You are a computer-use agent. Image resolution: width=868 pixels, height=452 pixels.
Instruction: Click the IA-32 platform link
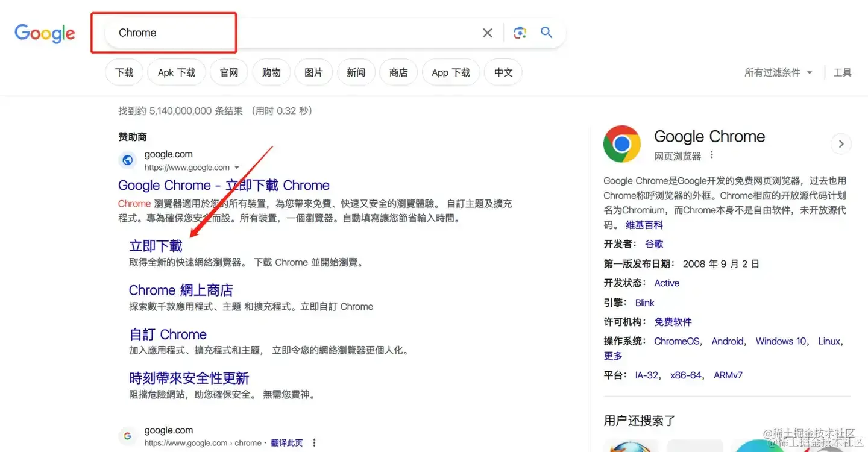pos(647,375)
